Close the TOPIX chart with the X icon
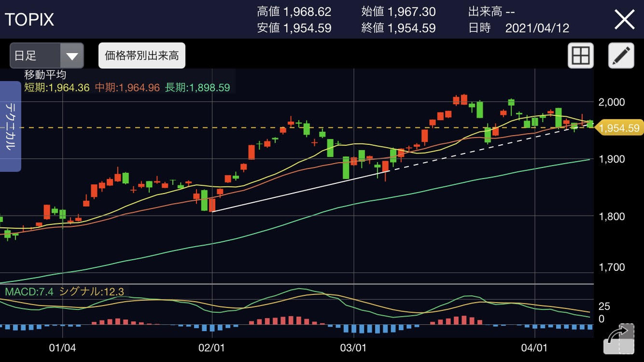This screenshot has width=644, height=362. [x=625, y=20]
